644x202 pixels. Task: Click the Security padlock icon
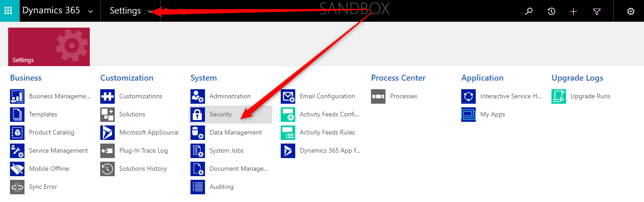click(197, 115)
